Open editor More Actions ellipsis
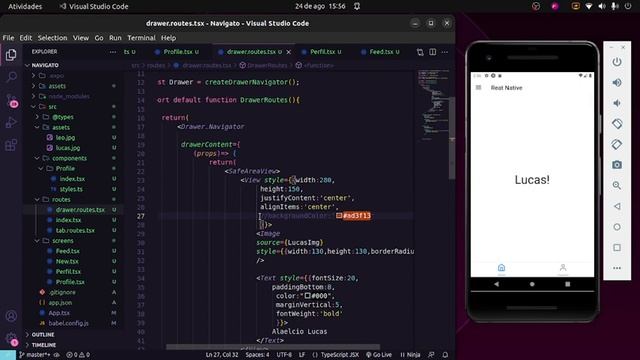Screen dimensions: 640x360 tap(445, 52)
